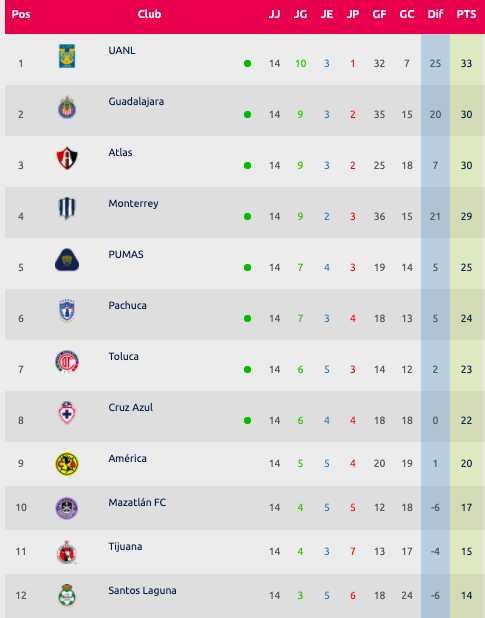The image size is (485, 618).
Task: Click the Cruz Azul club crest
Action: 67,413
